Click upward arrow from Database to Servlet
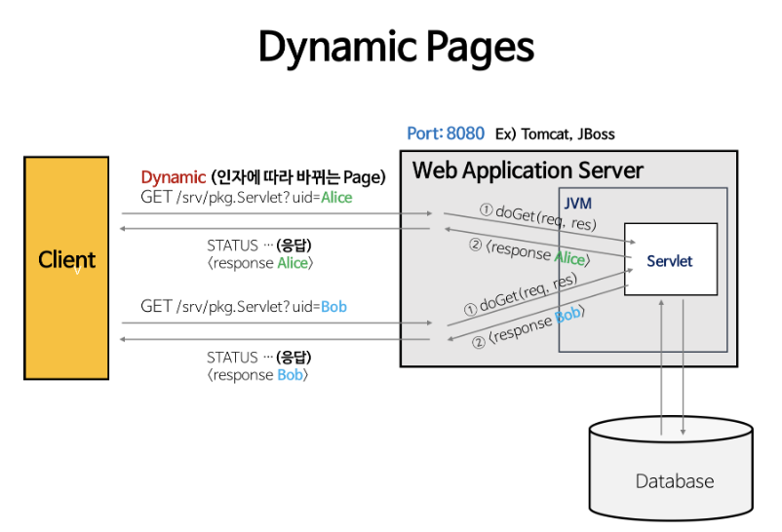The height and width of the screenshot is (532, 782). pos(661,367)
